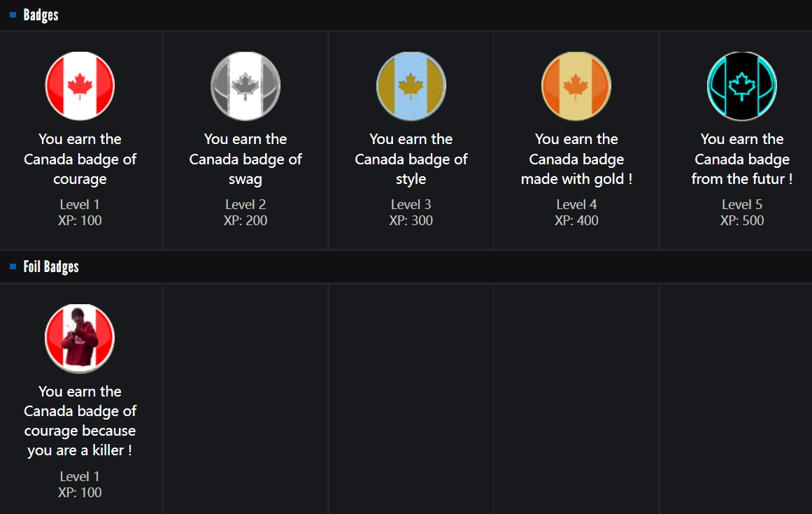
Task: Click the Badges section header
Action: tap(41, 15)
